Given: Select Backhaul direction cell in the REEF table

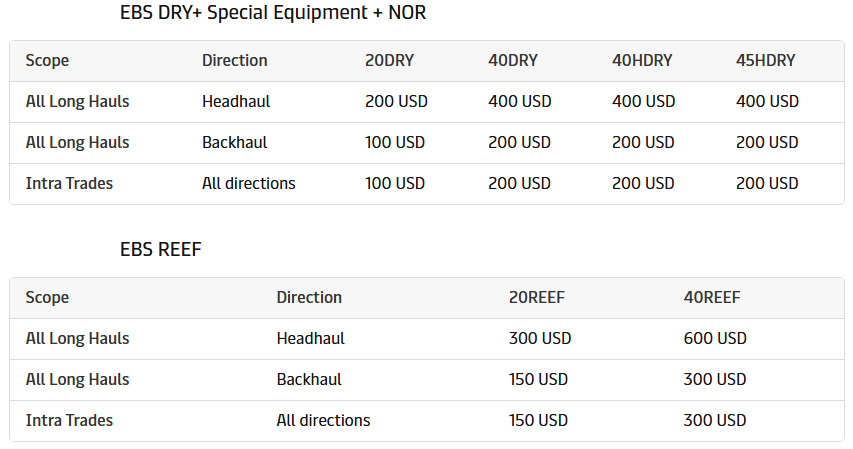Looking at the screenshot, I should tap(309, 380).
